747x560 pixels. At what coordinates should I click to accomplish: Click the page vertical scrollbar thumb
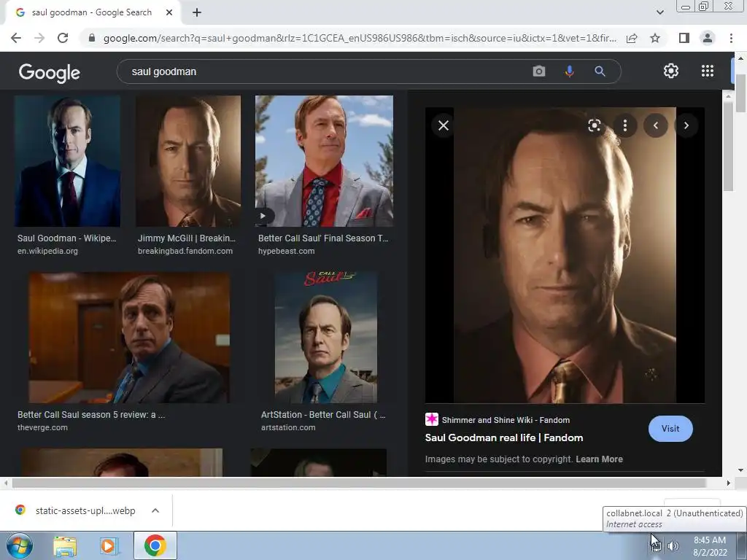tap(740, 93)
